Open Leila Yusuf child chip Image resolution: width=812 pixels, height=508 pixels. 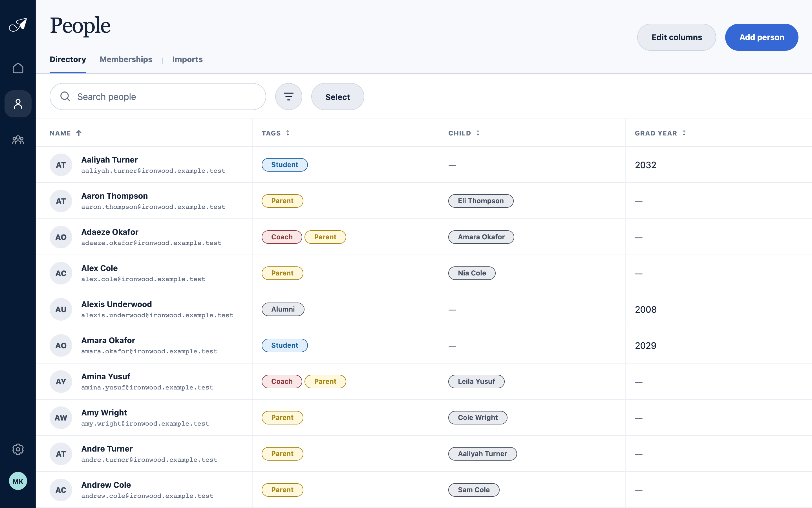click(476, 381)
